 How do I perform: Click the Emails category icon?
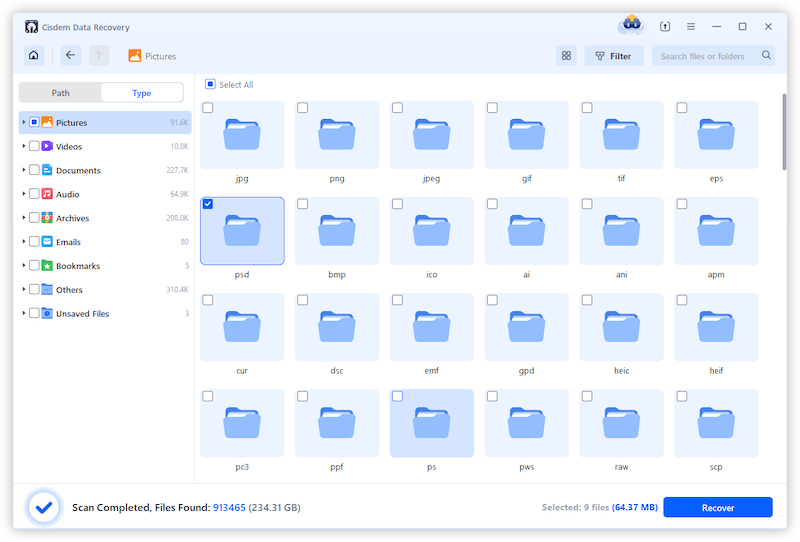click(47, 241)
